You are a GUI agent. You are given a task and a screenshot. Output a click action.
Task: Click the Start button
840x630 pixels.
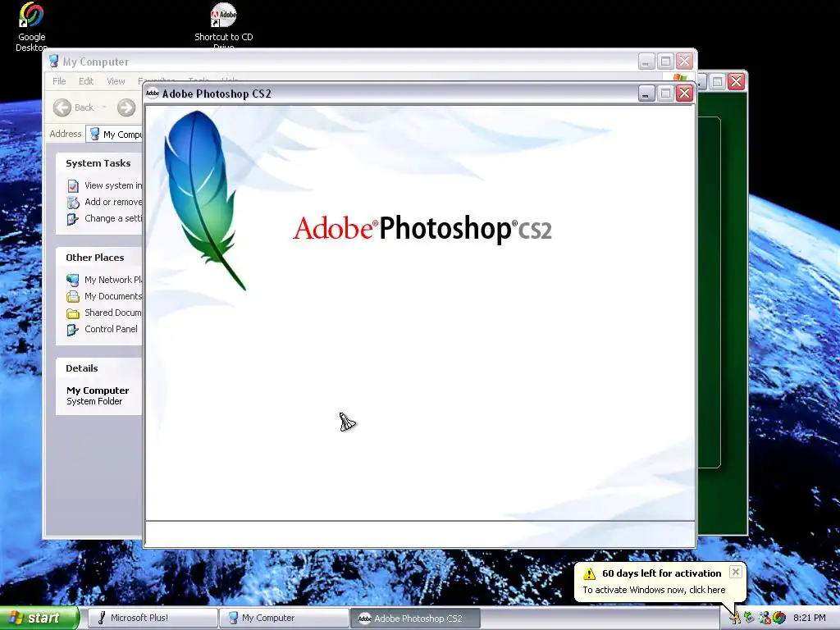pos(39,618)
